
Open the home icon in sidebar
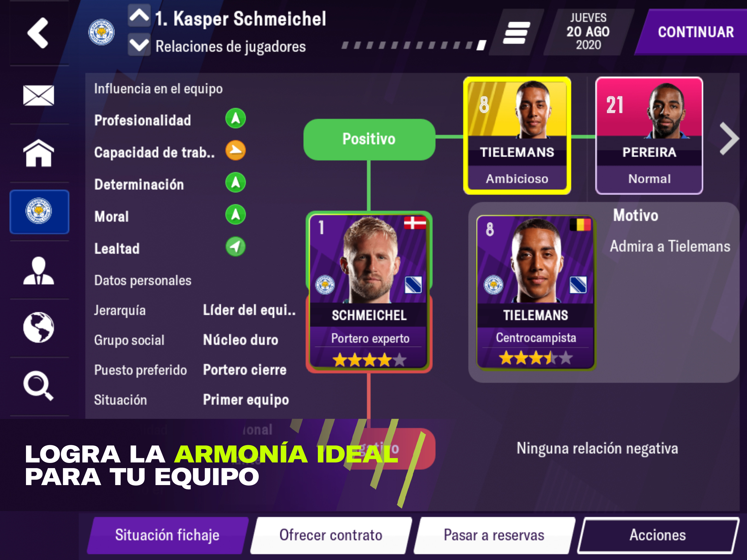click(x=39, y=153)
